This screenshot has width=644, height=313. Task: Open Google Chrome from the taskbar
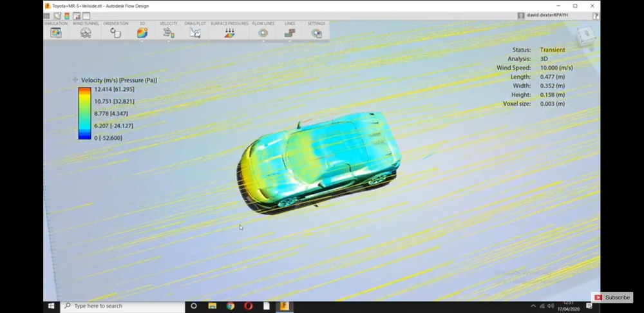[x=231, y=306]
